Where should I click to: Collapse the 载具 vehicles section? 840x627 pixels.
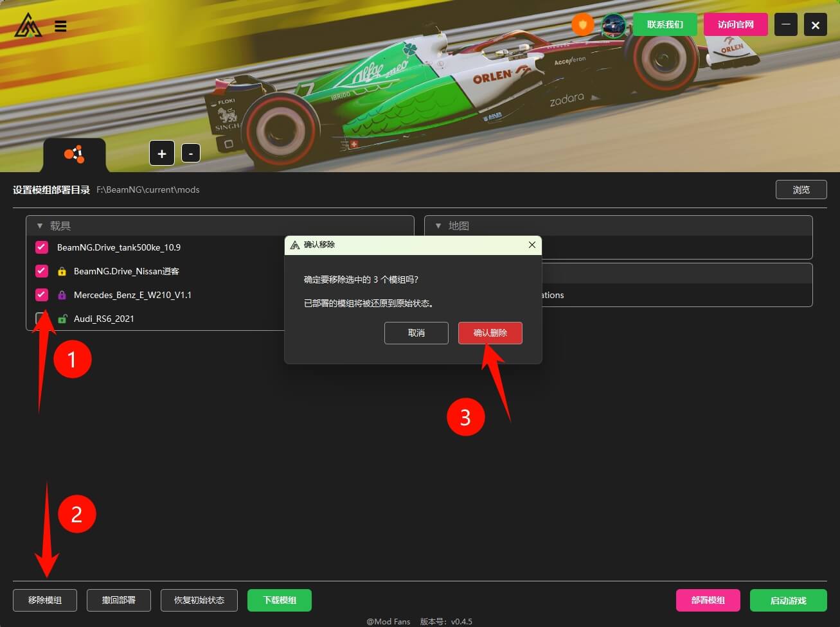point(40,226)
